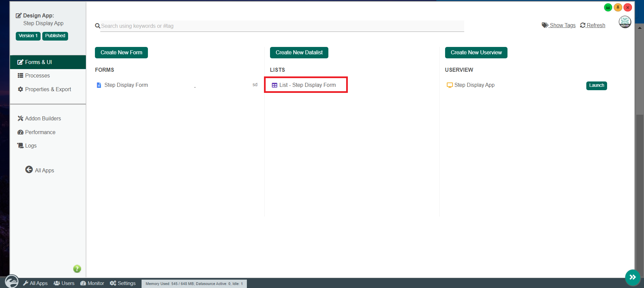This screenshot has width=644, height=288.
Task: Click the search magnifier icon
Action: point(98,26)
